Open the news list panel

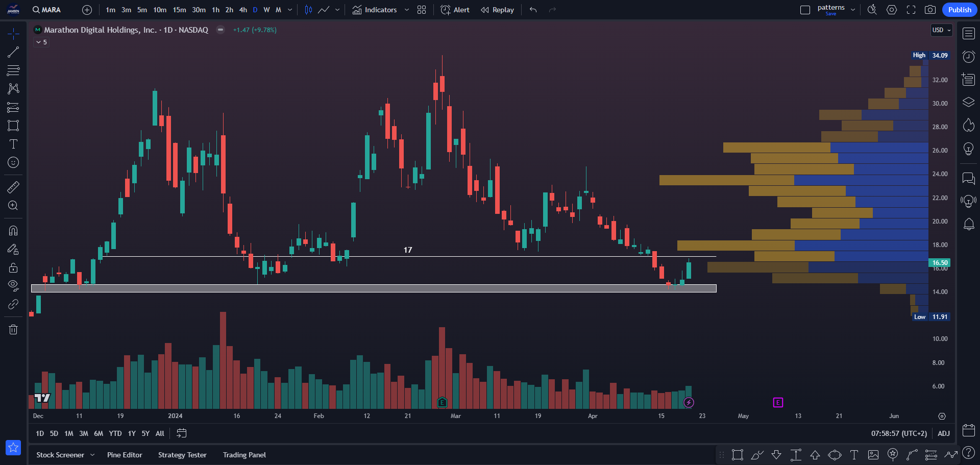pyautogui.click(x=968, y=80)
